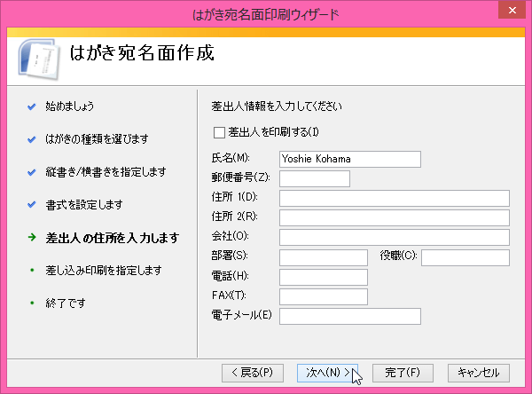Select the 部署 department field
The image size is (532, 394).
pos(323,257)
